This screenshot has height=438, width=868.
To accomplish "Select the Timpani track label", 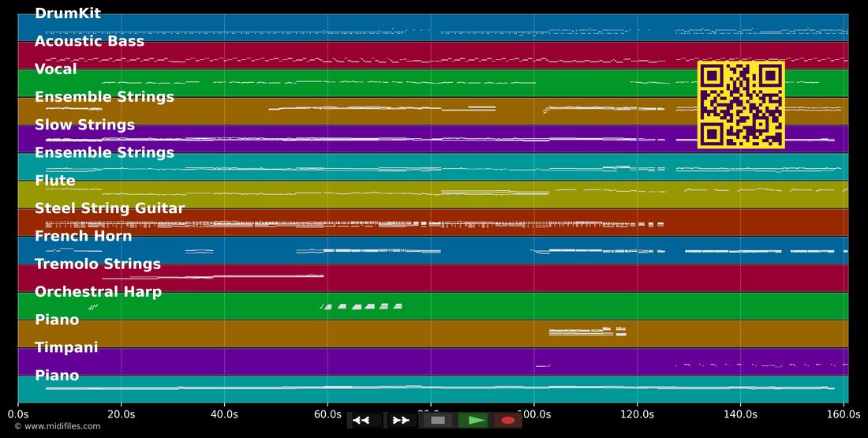I will (65, 347).
